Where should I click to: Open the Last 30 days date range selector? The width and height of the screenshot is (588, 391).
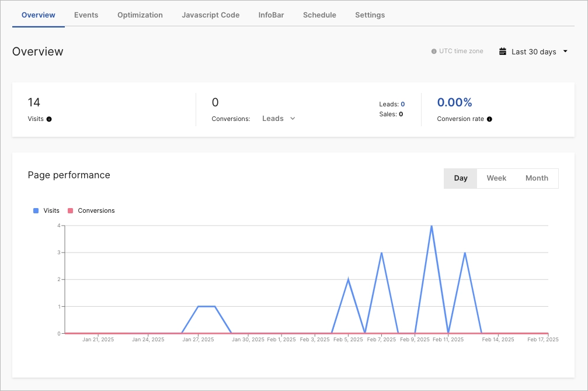533,51
